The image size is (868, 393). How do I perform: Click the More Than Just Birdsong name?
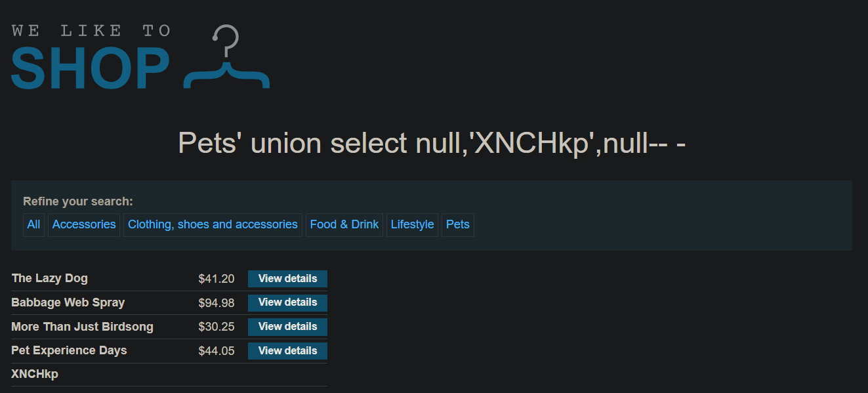point(82,327)
